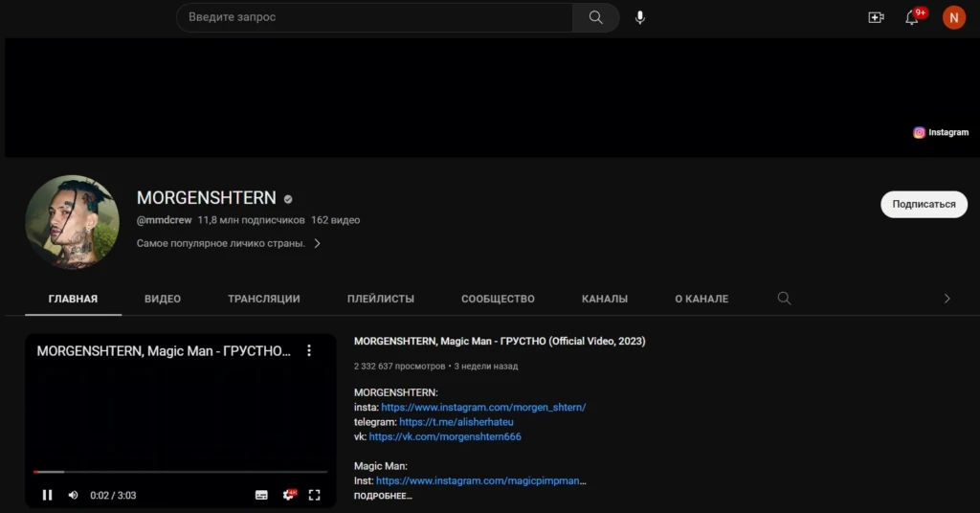Expand the channel description chevron
This screenshot has width=980, height=513.
[317, 244]
